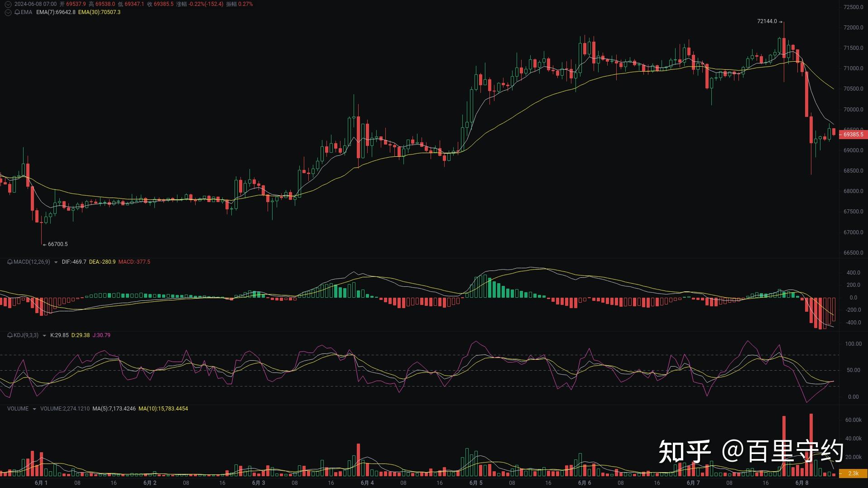The image size is (868, 488).
Task: Collapse the OHLC info row chevron
Action: (8, 4)
